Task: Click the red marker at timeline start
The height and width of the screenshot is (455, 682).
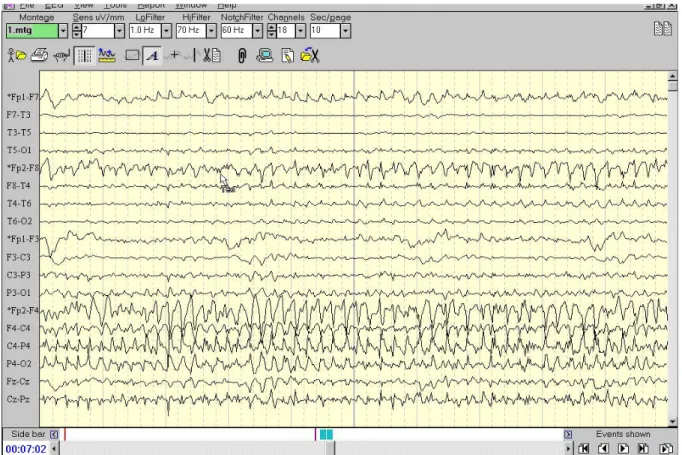Action: click(65, 434)
